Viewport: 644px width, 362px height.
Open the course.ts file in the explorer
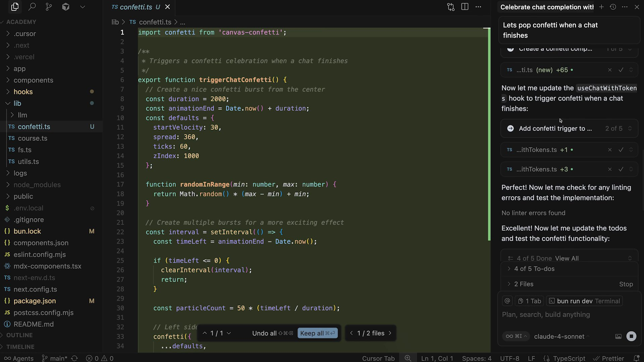click(x=33, y=138)
